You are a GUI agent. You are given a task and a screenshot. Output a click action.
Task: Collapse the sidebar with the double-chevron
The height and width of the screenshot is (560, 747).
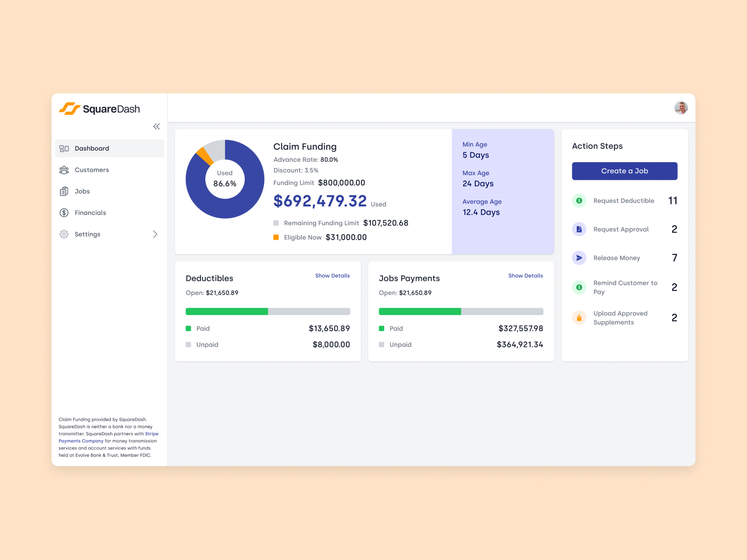[x=156, y=126]
